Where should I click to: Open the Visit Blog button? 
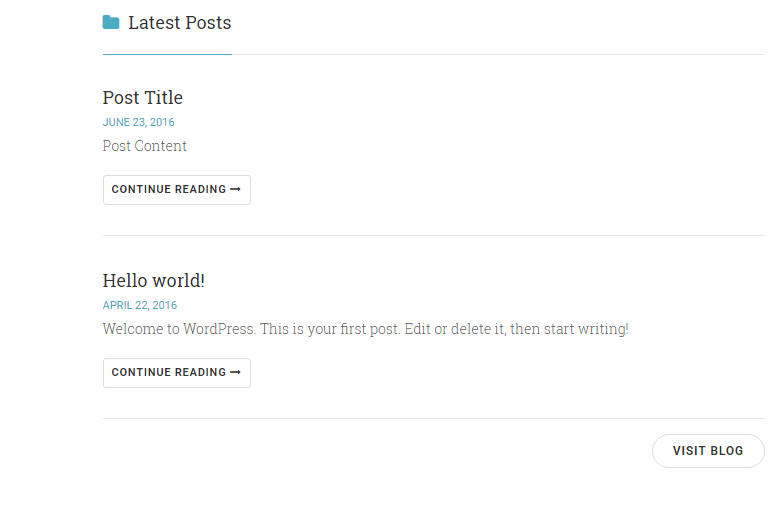(708, 451)
